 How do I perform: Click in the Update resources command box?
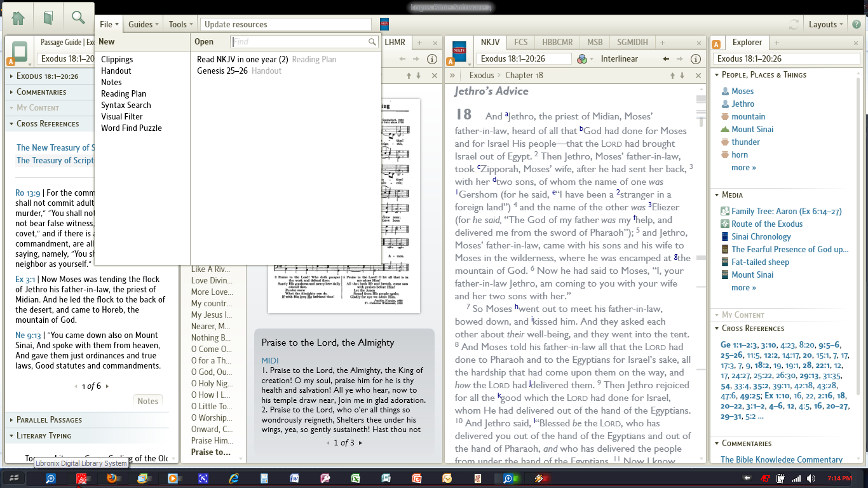(x=285, y=24)
